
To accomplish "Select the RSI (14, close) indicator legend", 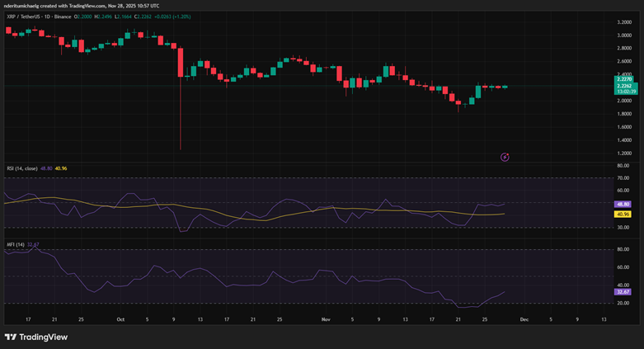I will [x=20, y=168].
